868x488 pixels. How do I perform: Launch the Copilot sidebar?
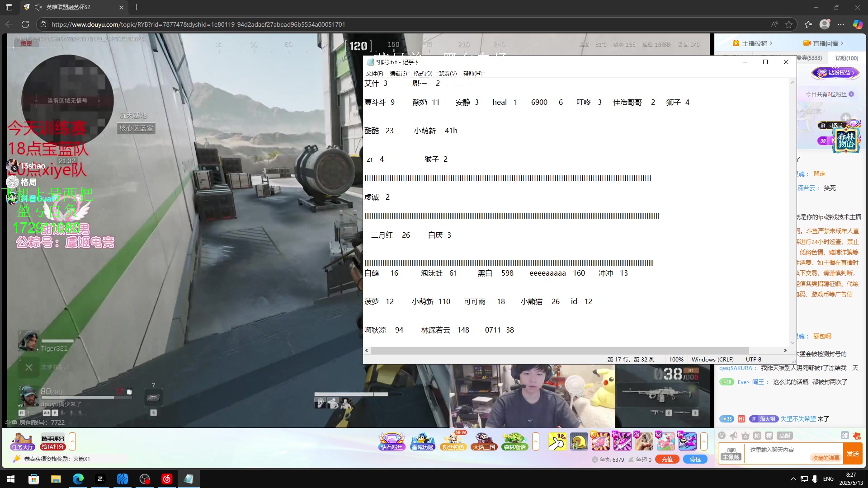pos(858,24)
